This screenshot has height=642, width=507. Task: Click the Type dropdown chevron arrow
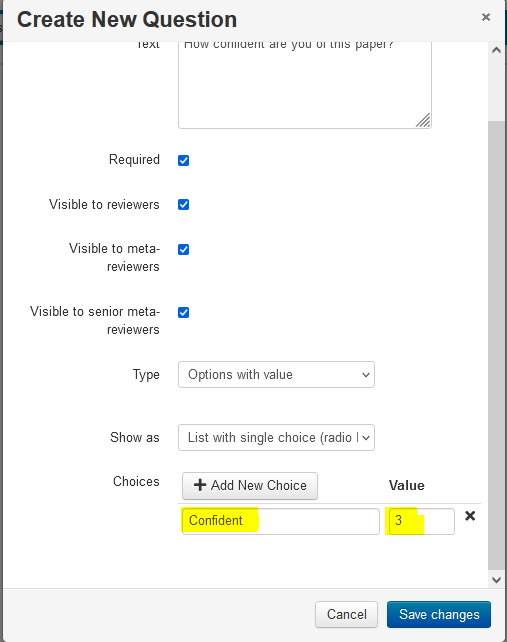click(366, 375)
